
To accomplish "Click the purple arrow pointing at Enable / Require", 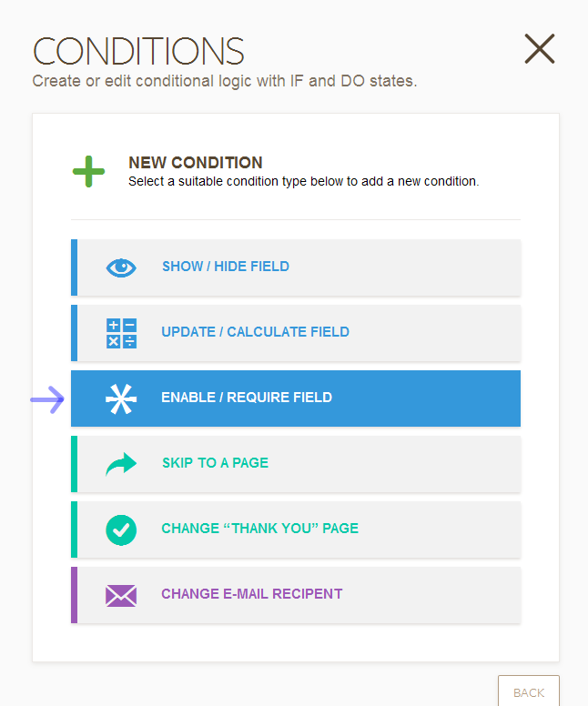I will 46,398.
